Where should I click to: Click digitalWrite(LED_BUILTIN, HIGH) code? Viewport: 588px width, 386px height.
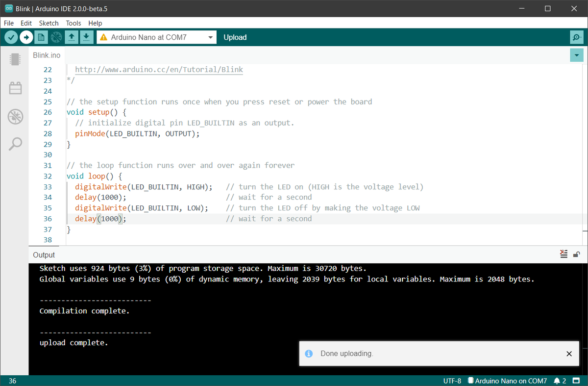[x=144, y=186]
